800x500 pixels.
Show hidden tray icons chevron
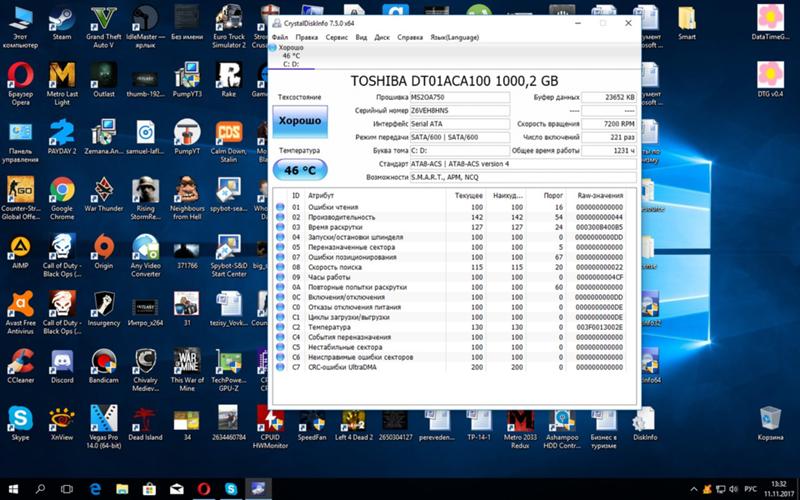point(693,489)
